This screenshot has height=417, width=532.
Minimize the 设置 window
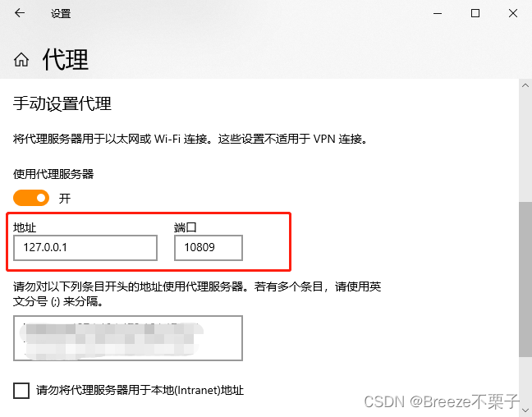(438, 13)
